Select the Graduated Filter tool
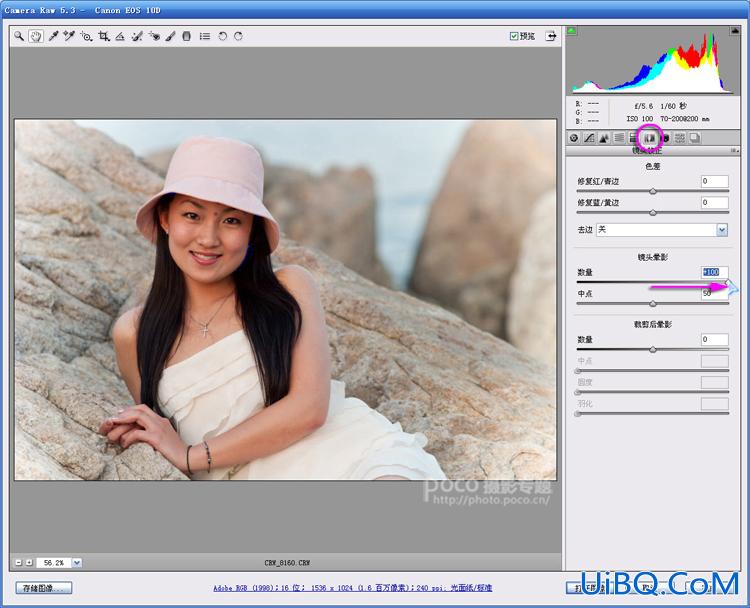The image size is (750, 608). [187, 36]
